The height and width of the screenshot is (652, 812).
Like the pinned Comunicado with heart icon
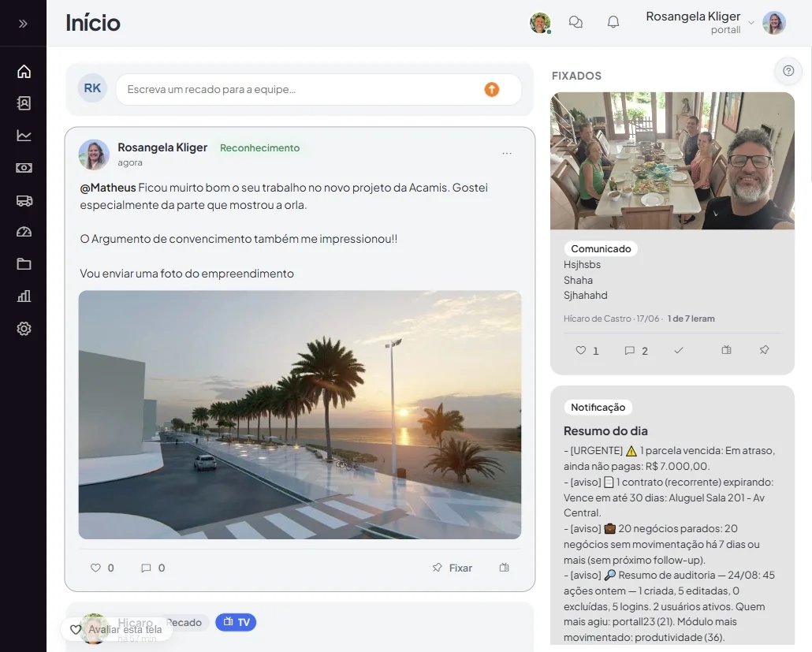pos(581,351)
